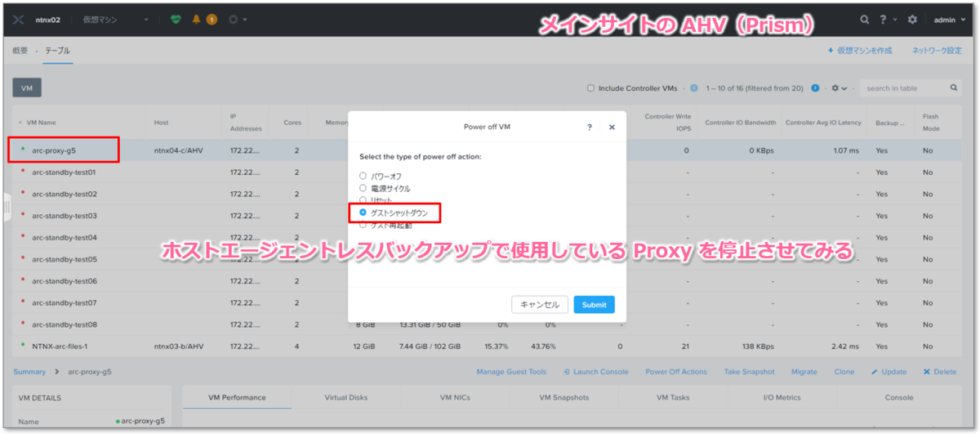Viewport: 980px width, 434px height.
Task: Select the ゲスト再起動 radio option
Action: pyautogui.click(x=363, y=224)
